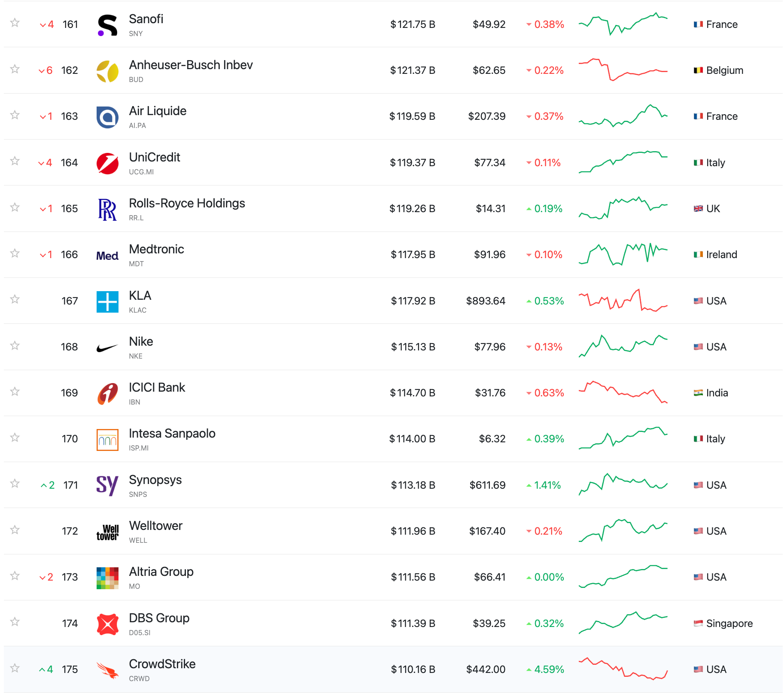This screenshot has height=700, width=784.
Task: Click the price $207.39
Action: (x=486, y=116)
